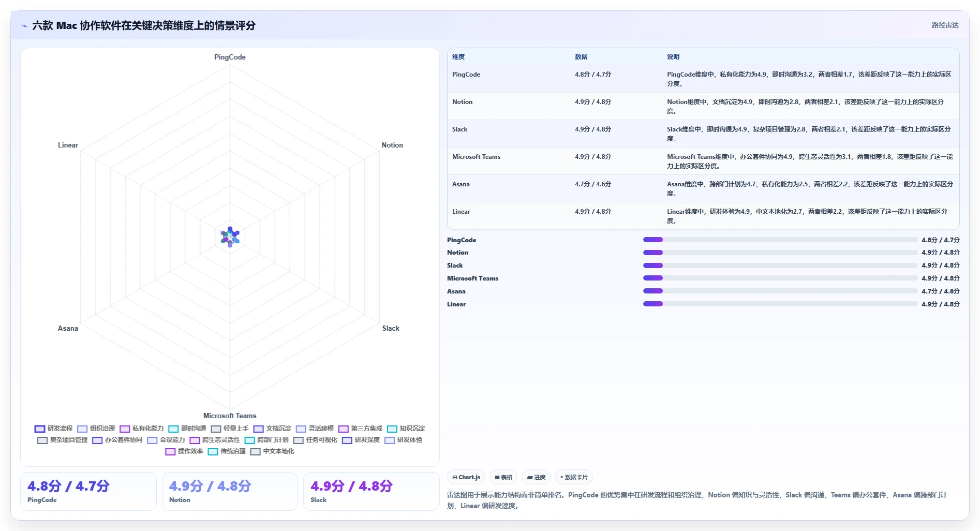
Task: Click the Microsoft Teams row description in table
Action: [810, 161]
